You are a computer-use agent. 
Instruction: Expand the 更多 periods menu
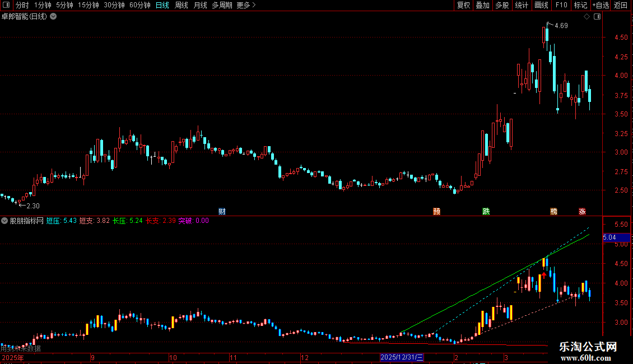click(246, 5)
